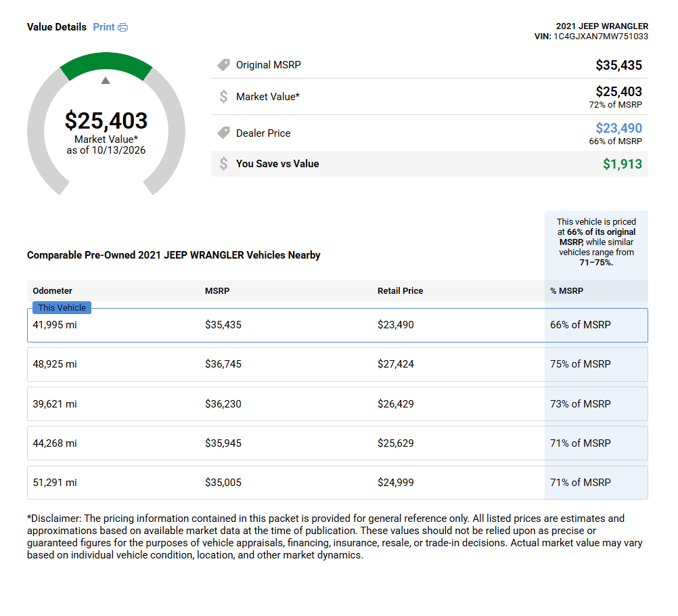Click the 2021 JEEP WRANGLER title at top right
The image size is (678, 616).
[602, 26]
